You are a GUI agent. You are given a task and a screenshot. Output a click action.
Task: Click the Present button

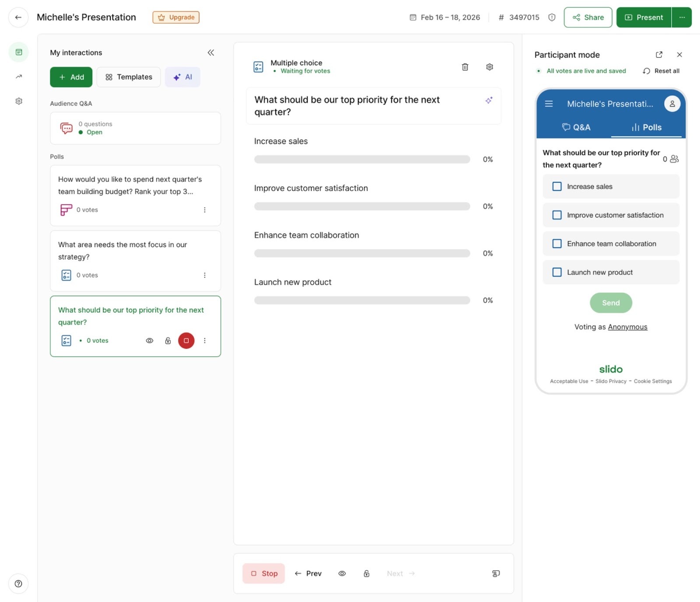click(644, 17)
